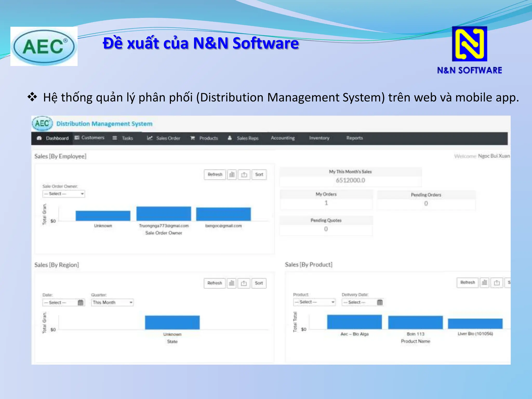Image resolution: width=532 pixels, height=399 pixels.
Task: Open the Delivery Date calendar picker icon
Action: coord(380,302)
